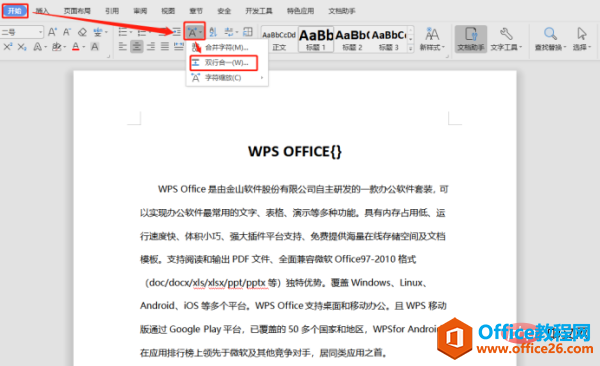Screen dimensions: 600x366
Task: Click the numbered list icon
Action: pos(142,32)
